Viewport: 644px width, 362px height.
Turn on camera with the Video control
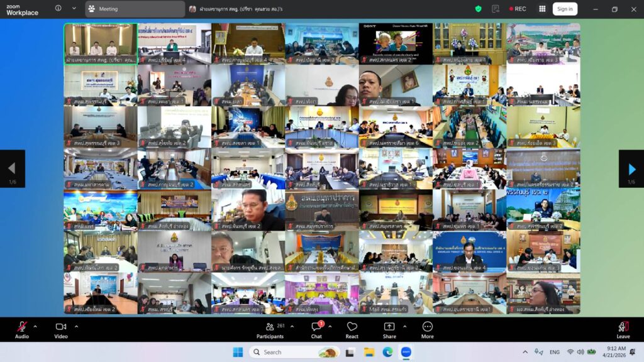click(60, 329)
